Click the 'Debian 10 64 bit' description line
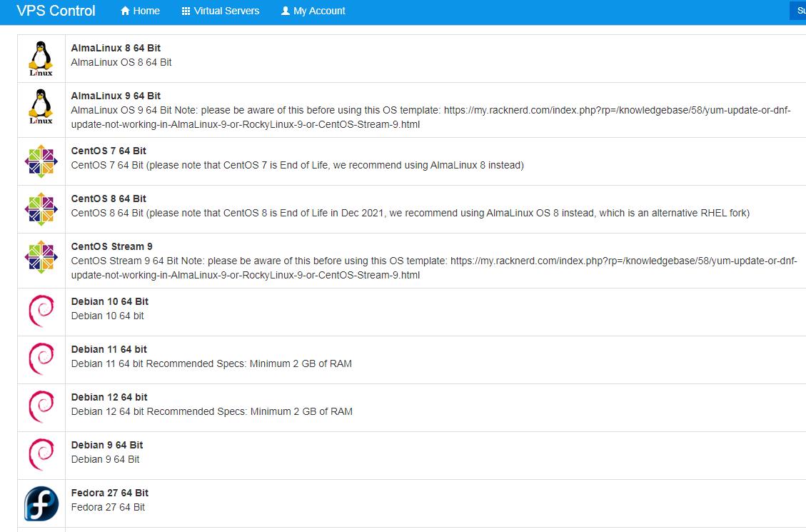Viewport: 806px width, 532px height. click(107, 316)
